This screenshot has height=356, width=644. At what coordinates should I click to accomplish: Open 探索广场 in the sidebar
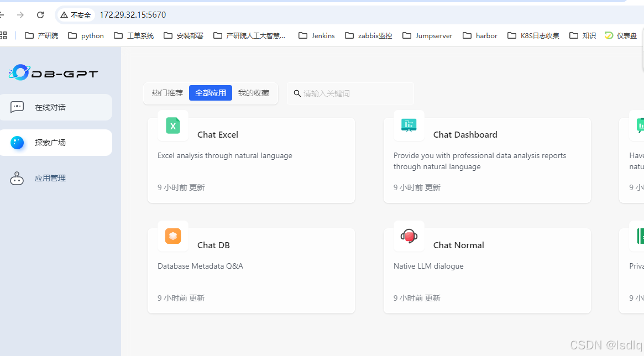click(x=56, y=143)
